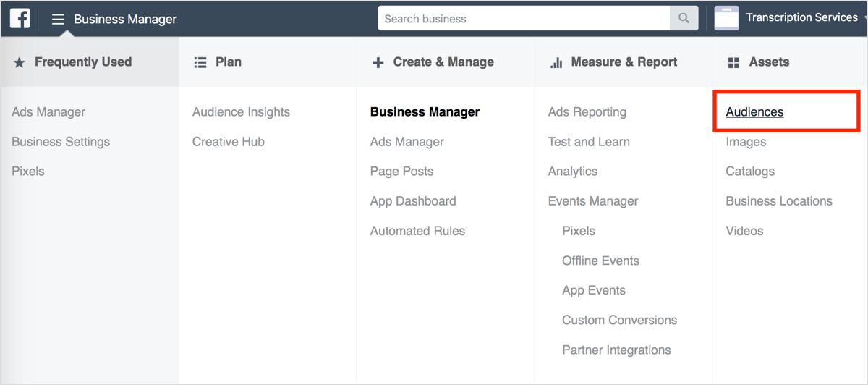Go to Ads Reporting
The height and width of the screenshot is (385, 868).
[587, 112]
